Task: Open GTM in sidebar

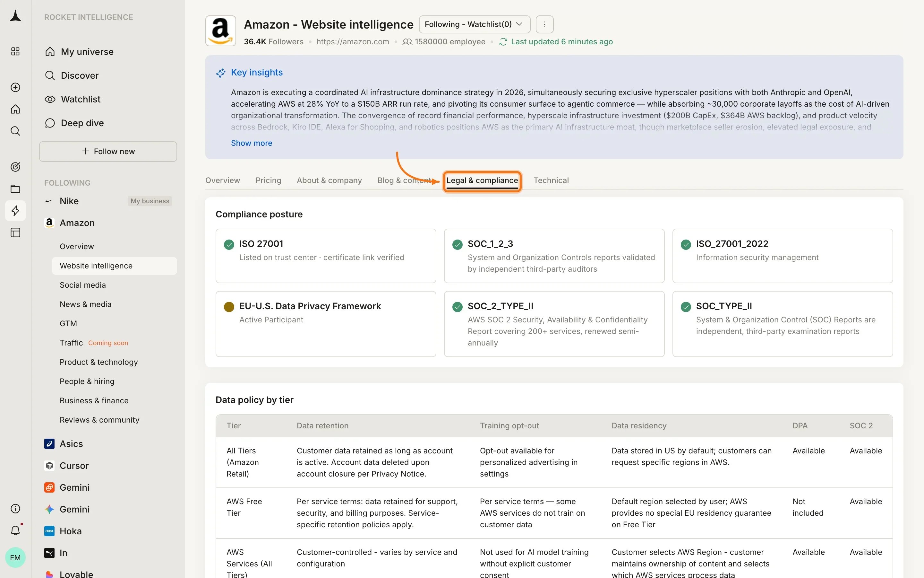Action: tap(68, 324)
